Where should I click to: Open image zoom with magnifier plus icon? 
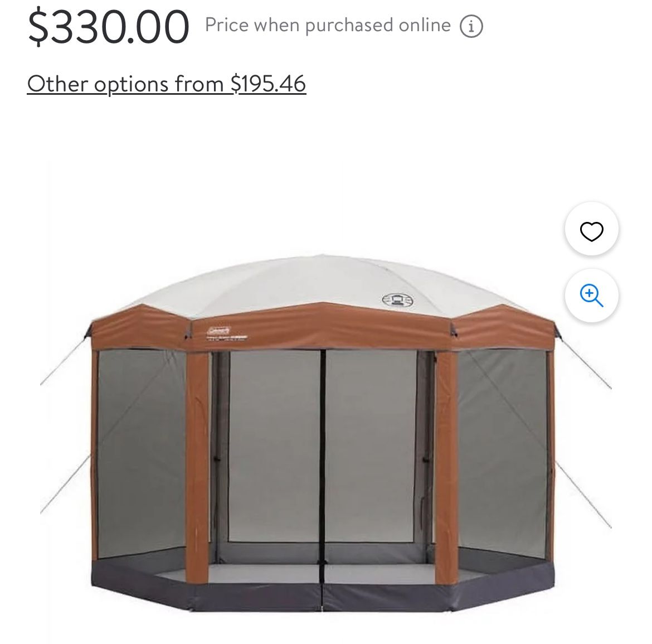[x=591, y=296]
